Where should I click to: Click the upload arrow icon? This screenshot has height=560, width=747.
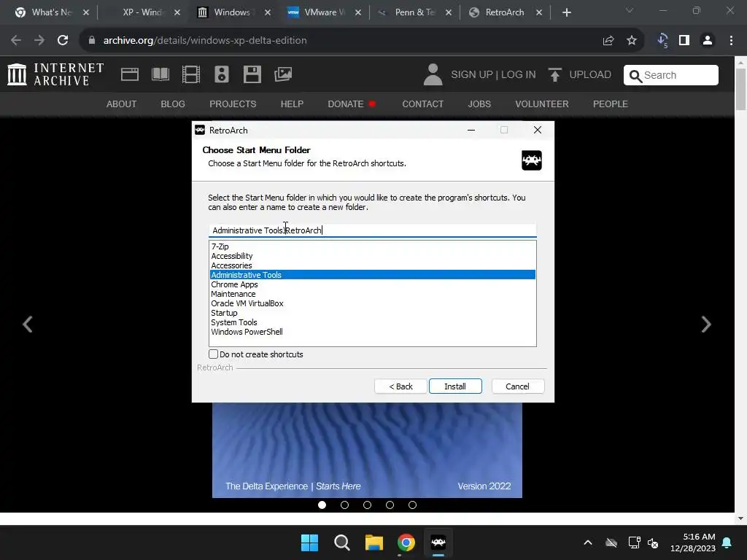tap(554, 74)
